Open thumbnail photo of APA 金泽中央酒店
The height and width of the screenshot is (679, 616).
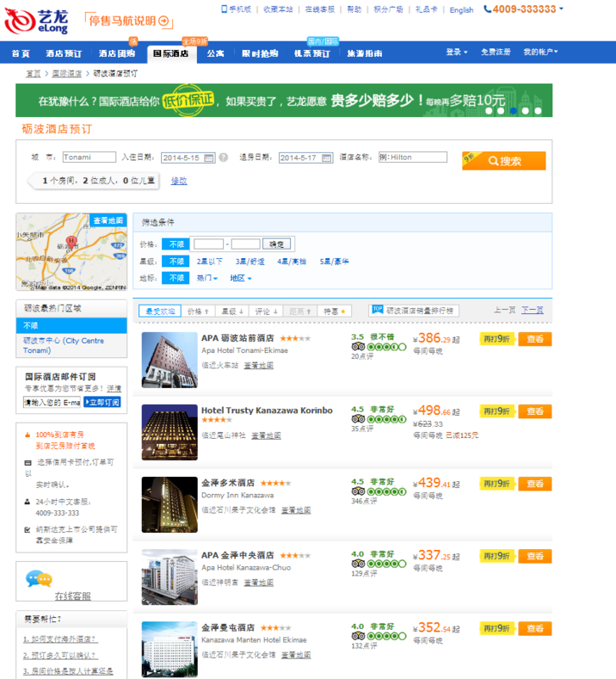[x=169, y=577]
